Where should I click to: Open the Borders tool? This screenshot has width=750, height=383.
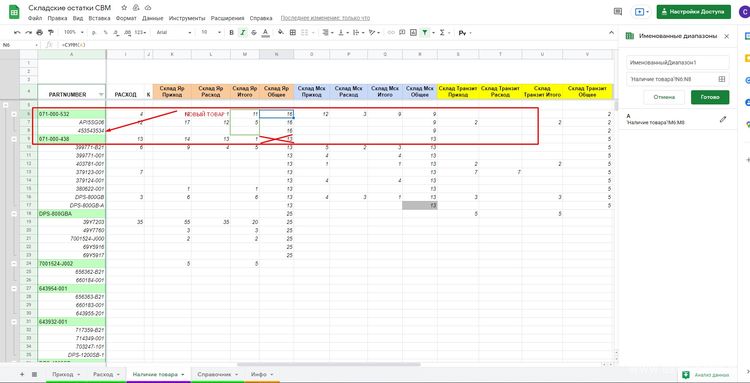(293, 33)
